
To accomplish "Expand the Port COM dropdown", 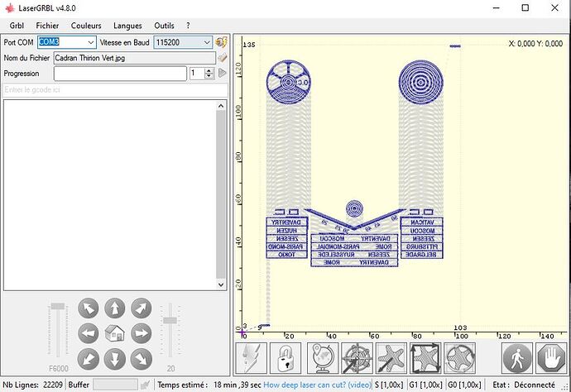I will [x=91, y=42].
